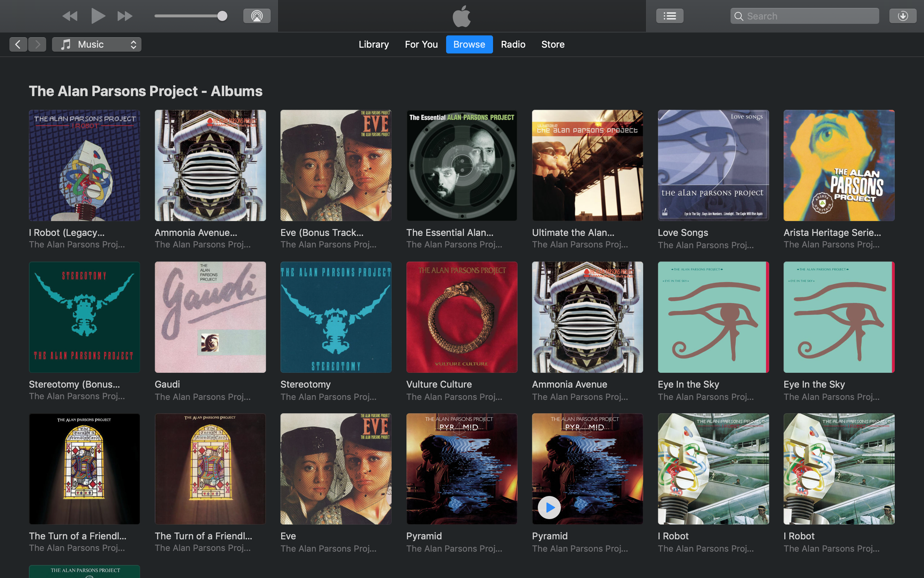Screen dimensions: 924x578
Task: Click Ultimate the Alan... title
Action: point(573,232)
